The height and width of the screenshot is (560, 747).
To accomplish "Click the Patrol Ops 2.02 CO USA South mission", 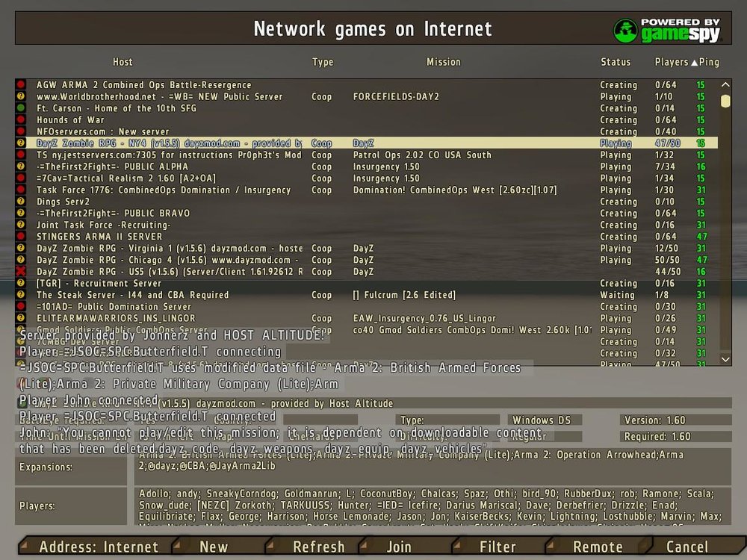I will pyautogui.click(x=422, y=155).
